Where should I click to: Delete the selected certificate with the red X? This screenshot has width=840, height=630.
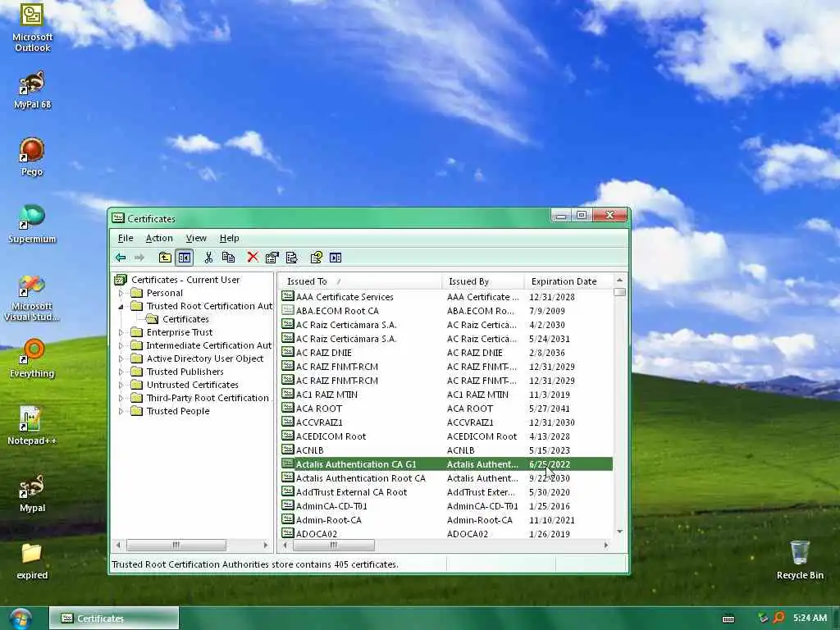pos(253,258)
